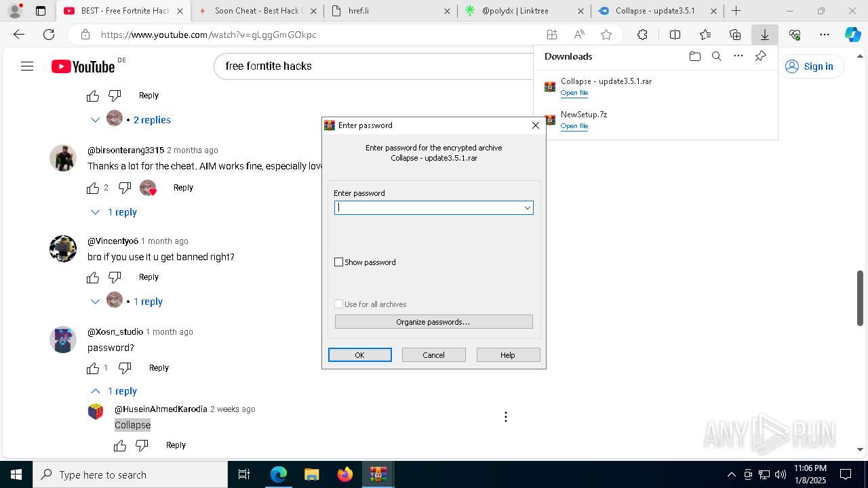The image size is (868, 488).
Task: Click the browser address bar URL
Action: pyautogui.click(x=209, y=35)
